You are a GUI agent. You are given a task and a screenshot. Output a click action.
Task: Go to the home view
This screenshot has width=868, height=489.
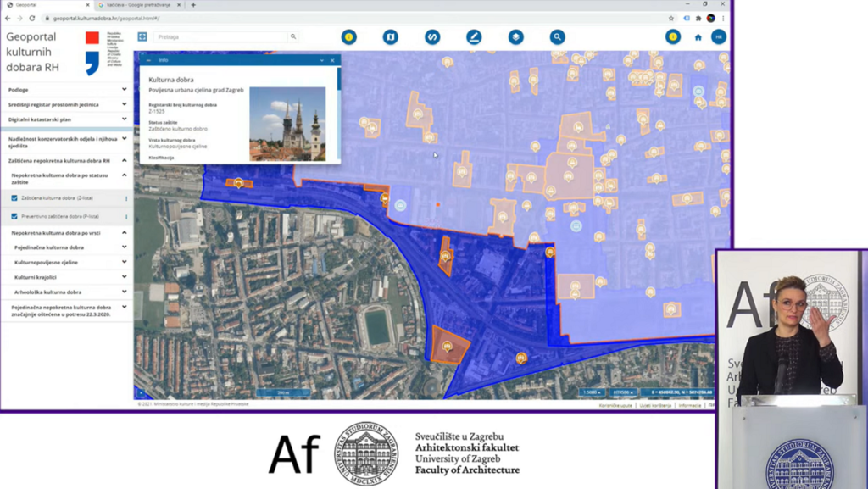pyautogui.click(x=698, y=37)
